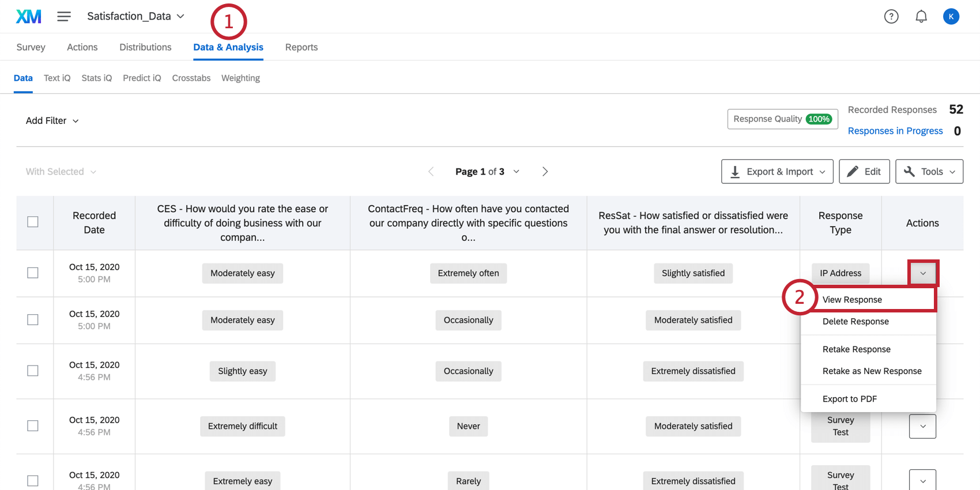Viewport: 980px width, 490px height.
Task: Open the user account avatar K
Action: [x=951, y=17]
